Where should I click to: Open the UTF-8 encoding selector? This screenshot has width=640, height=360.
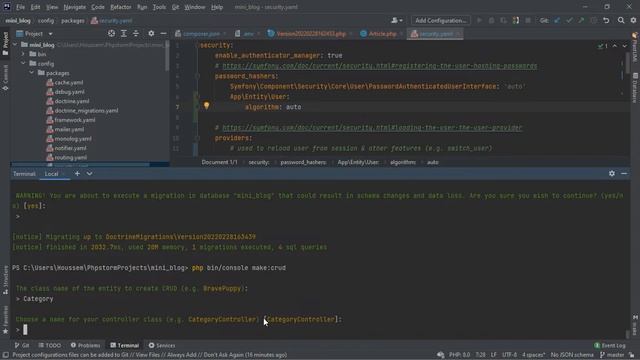[x=509, y=355]
